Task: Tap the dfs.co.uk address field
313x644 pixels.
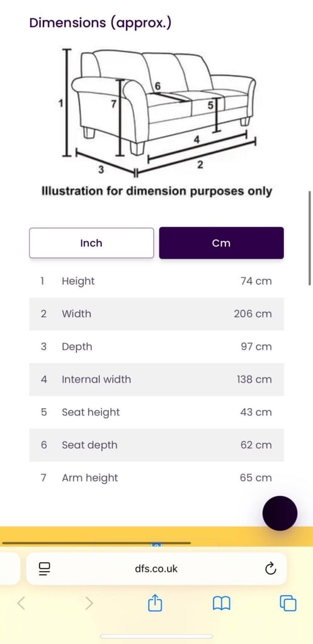Action: (156, 569)
